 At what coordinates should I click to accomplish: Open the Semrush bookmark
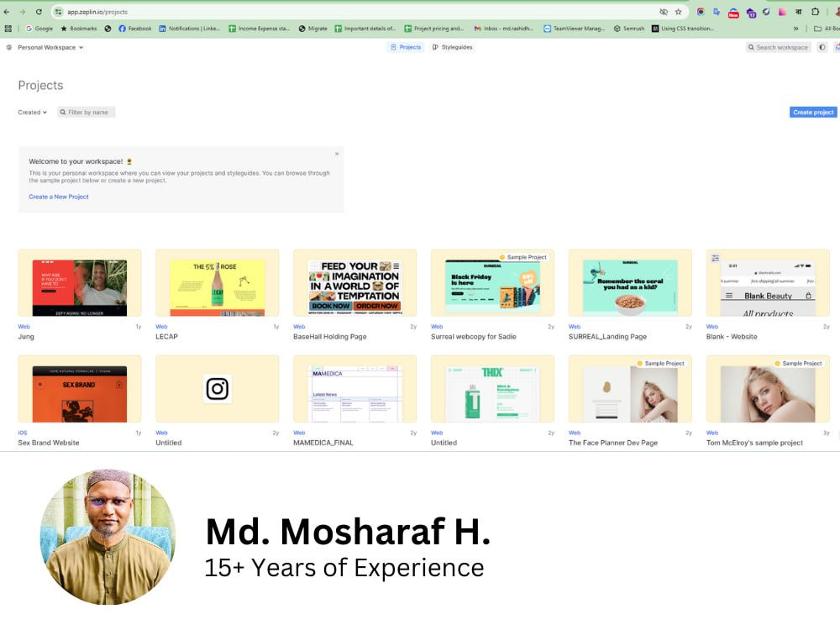[629, 29]
